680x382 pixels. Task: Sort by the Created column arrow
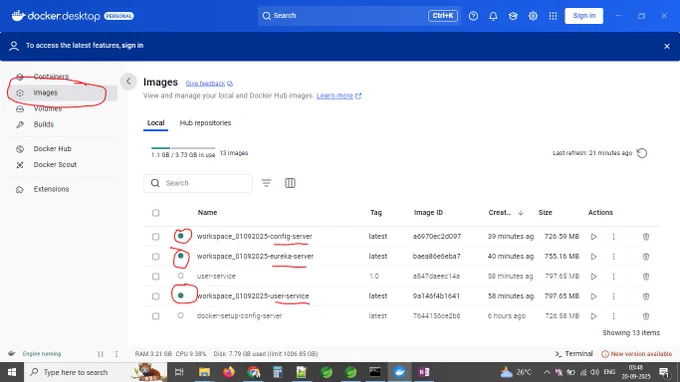(x=520, y=213)
